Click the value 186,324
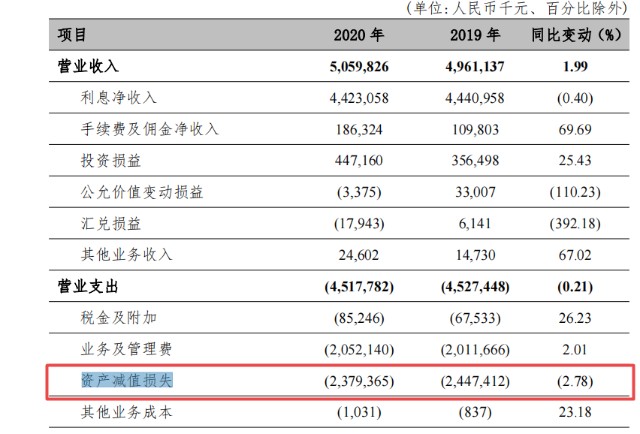Image resolution: width=640 pixels, height=434 pixels. coord(359,130)
